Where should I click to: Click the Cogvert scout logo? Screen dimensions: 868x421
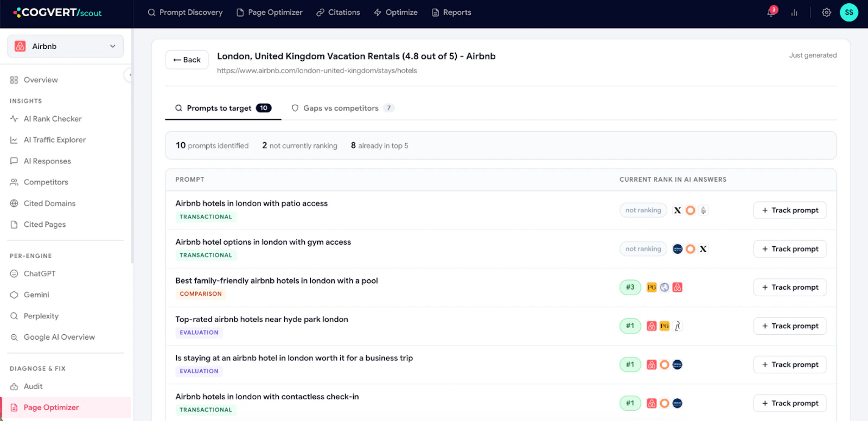click(58, 12)
